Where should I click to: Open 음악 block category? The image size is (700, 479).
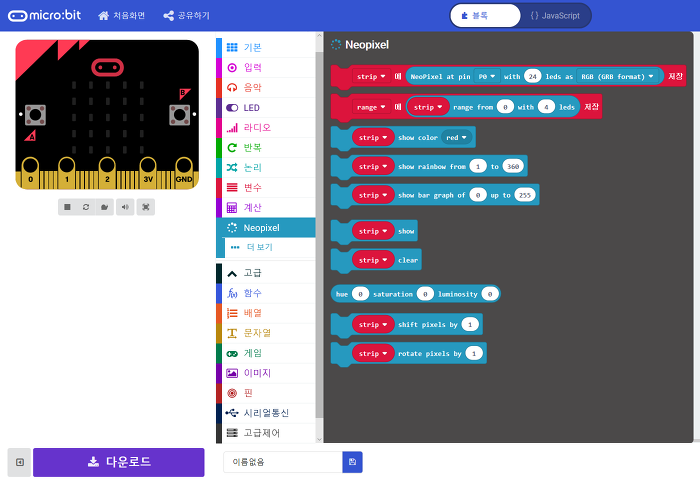[x=266, y=87]
